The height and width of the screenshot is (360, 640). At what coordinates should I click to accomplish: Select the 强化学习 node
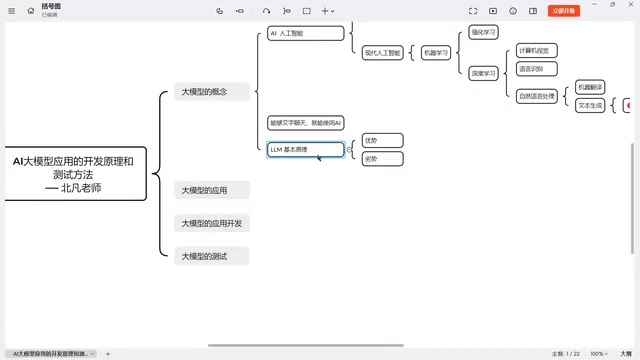point(483,32)
